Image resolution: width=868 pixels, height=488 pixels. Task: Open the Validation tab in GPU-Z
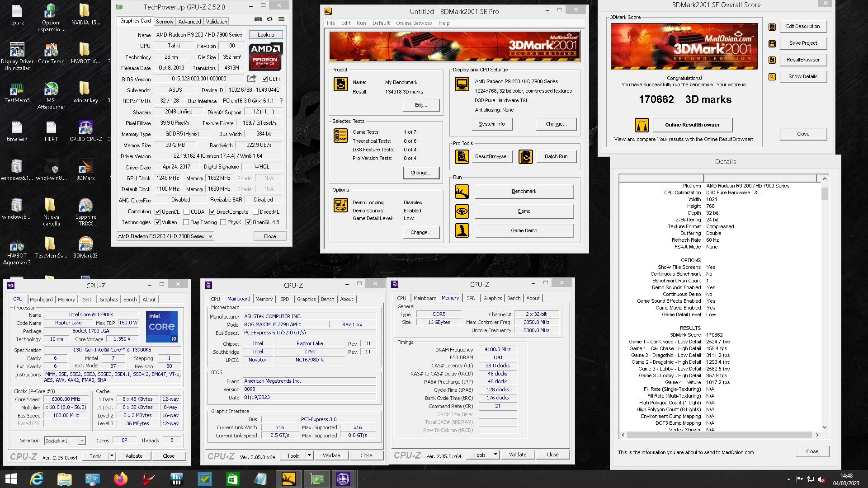point(217,22)
